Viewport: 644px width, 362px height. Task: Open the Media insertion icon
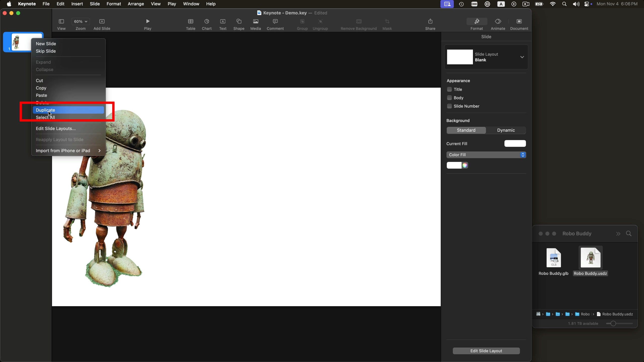256,21
